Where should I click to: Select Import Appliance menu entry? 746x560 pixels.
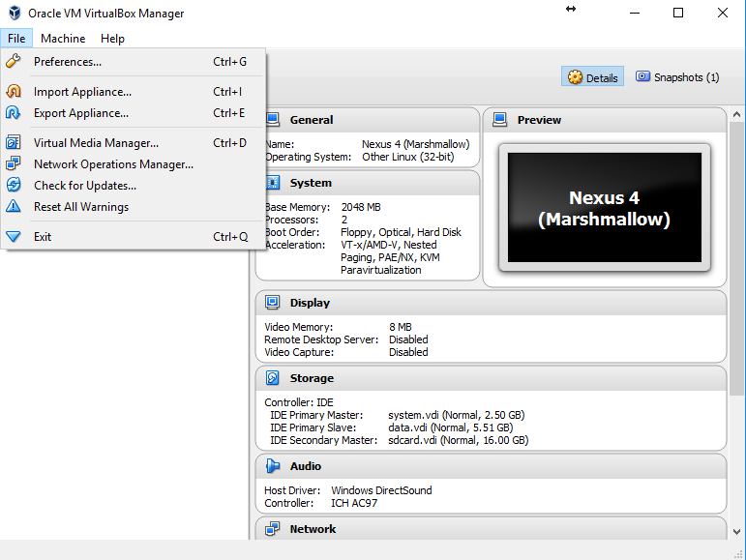point(134,92)
